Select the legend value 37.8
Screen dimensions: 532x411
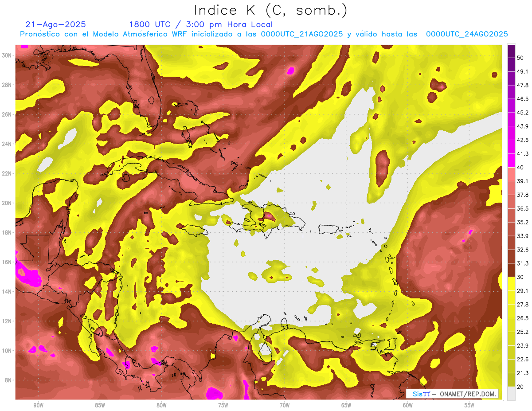(x=523, y=195)
